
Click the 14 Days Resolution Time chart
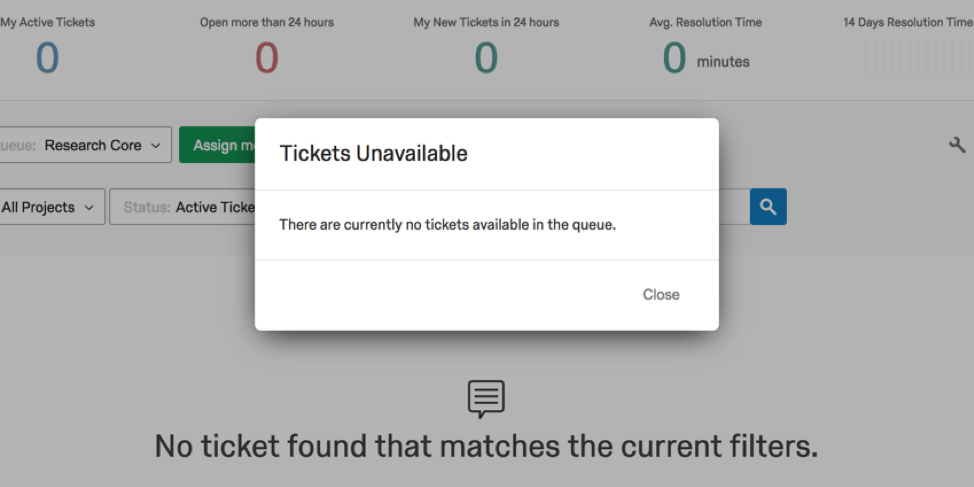[x=918, y=58]
